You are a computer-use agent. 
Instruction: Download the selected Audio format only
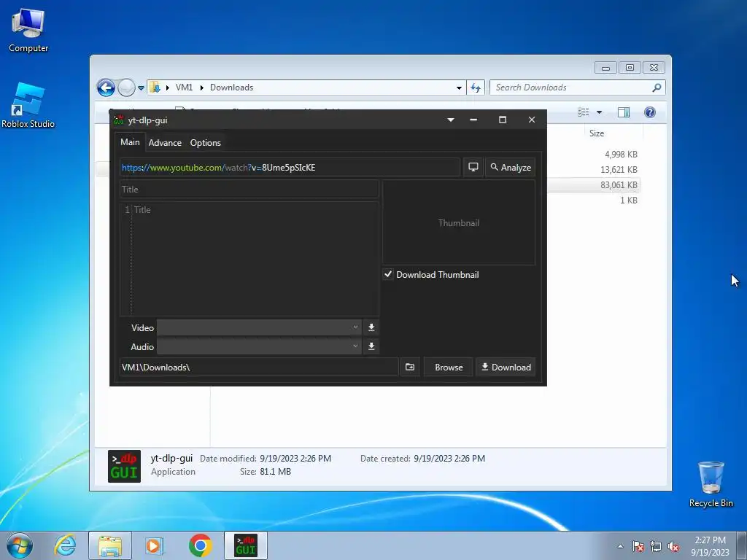pyautogui.click(x=371, y=346)
